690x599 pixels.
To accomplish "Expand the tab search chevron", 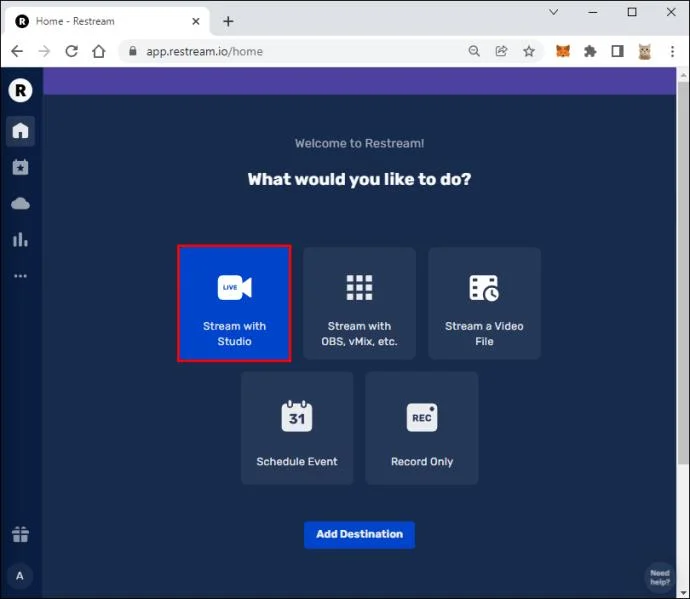I will coord(554,12).
